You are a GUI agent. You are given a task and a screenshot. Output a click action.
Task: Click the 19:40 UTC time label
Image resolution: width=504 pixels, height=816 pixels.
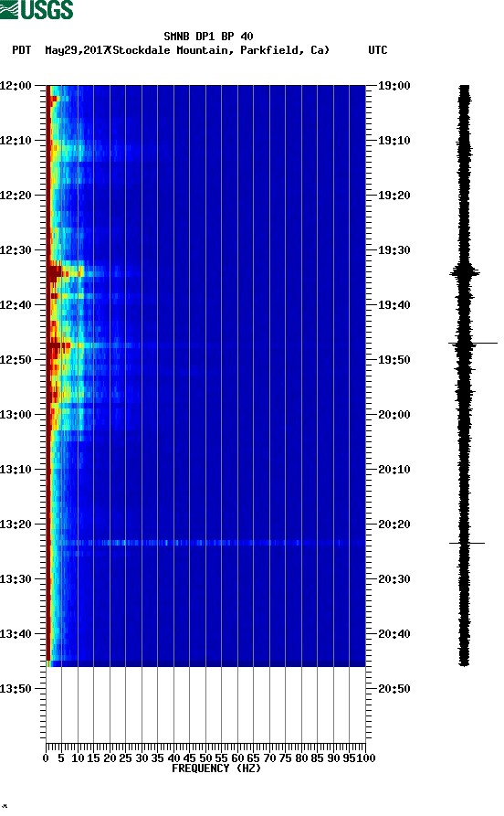394,305
